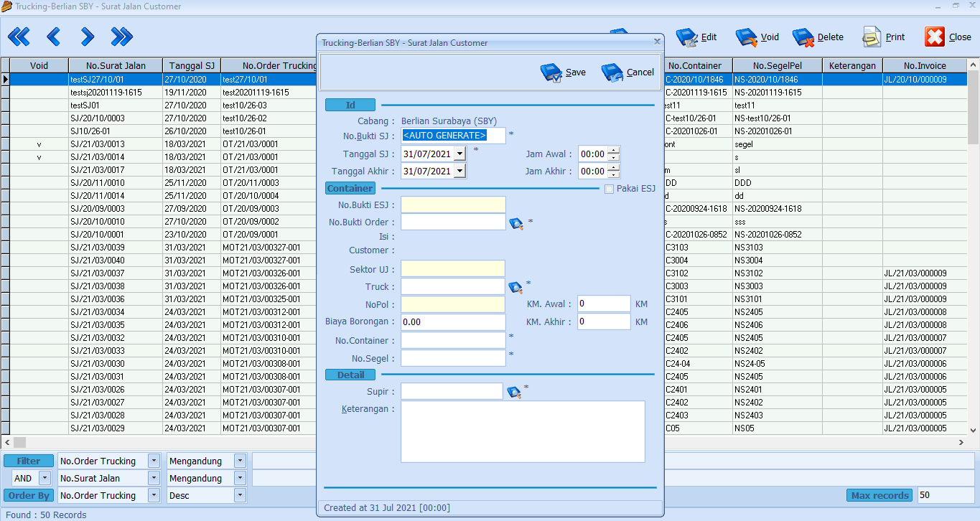Click the NoPol field
The image size is (980, 521).
click(x=453, y=304)
